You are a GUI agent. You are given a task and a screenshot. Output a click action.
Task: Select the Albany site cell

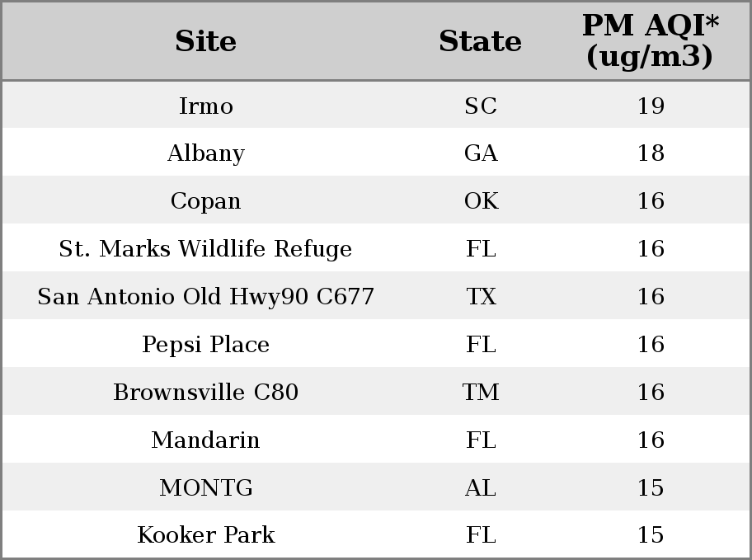tap(206, 153)
